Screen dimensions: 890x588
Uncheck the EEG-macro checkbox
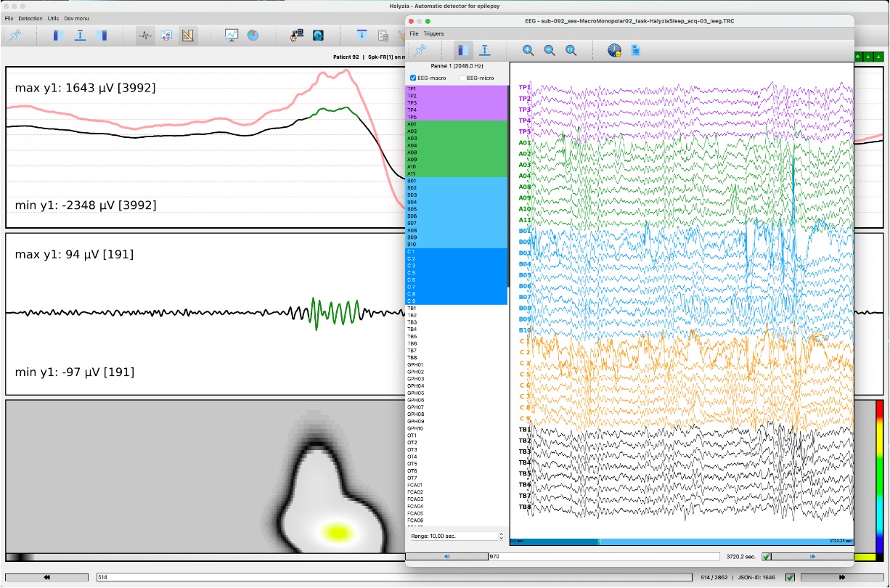pos(413,78)
